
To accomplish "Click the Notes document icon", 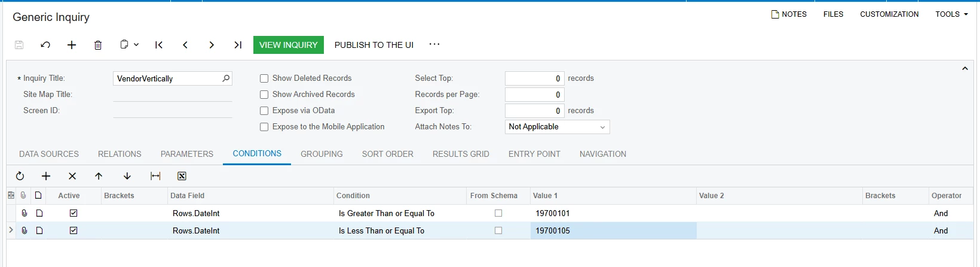I will pyautogui.click(x=775, y=14).
